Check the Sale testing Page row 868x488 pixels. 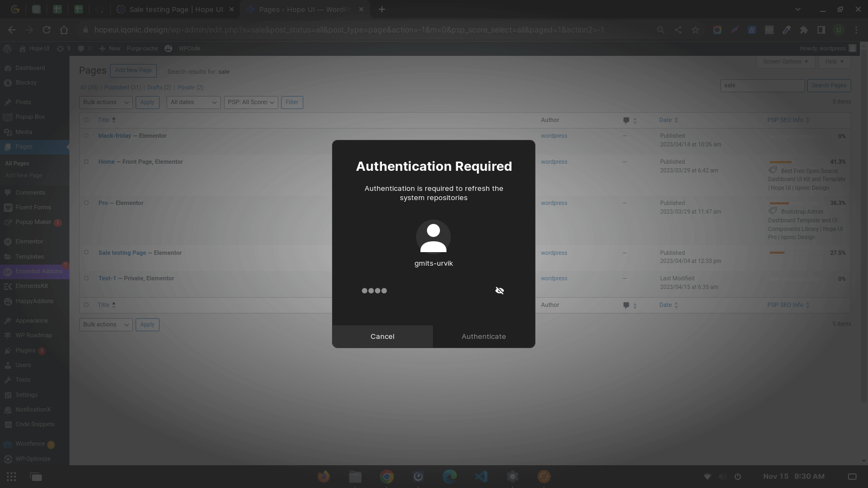(x=86, y=252)
